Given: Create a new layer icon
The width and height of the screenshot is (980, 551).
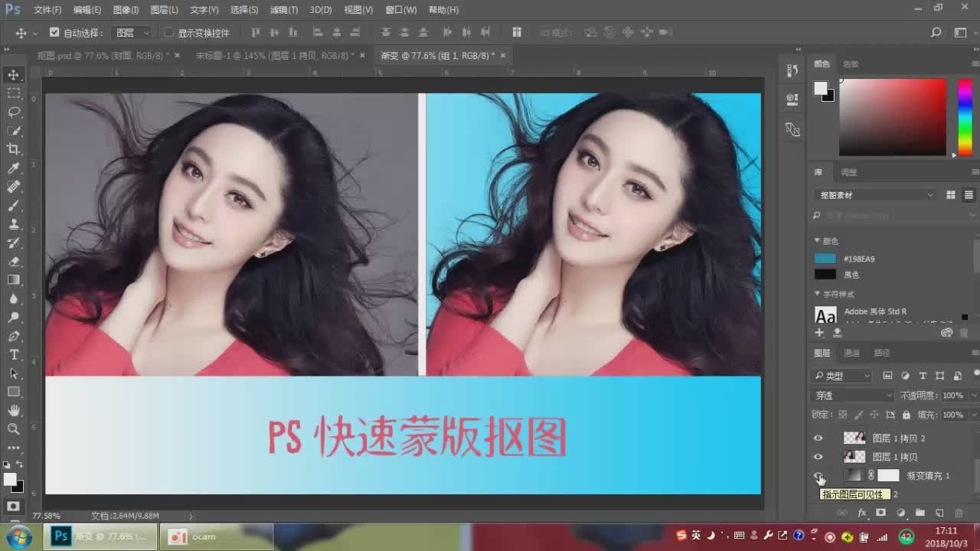Looking at the screenshot, I should click(x=939, y=513).
